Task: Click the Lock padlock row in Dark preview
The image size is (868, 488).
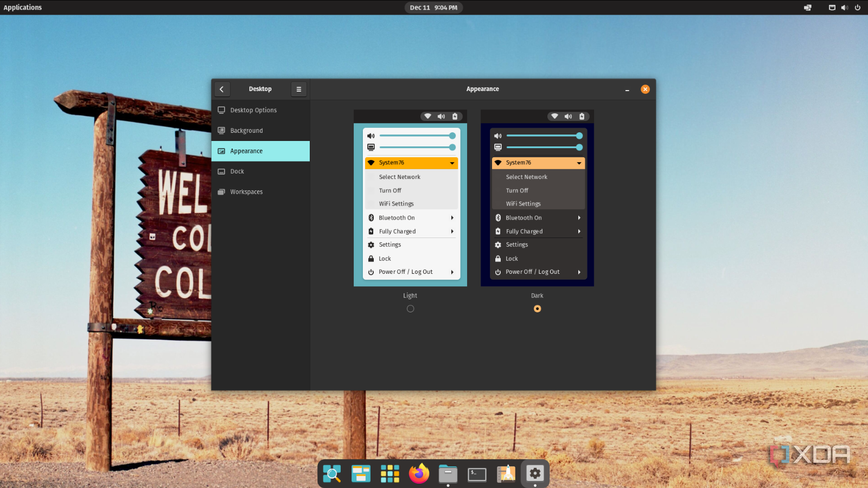Action: tap(539, 259)
